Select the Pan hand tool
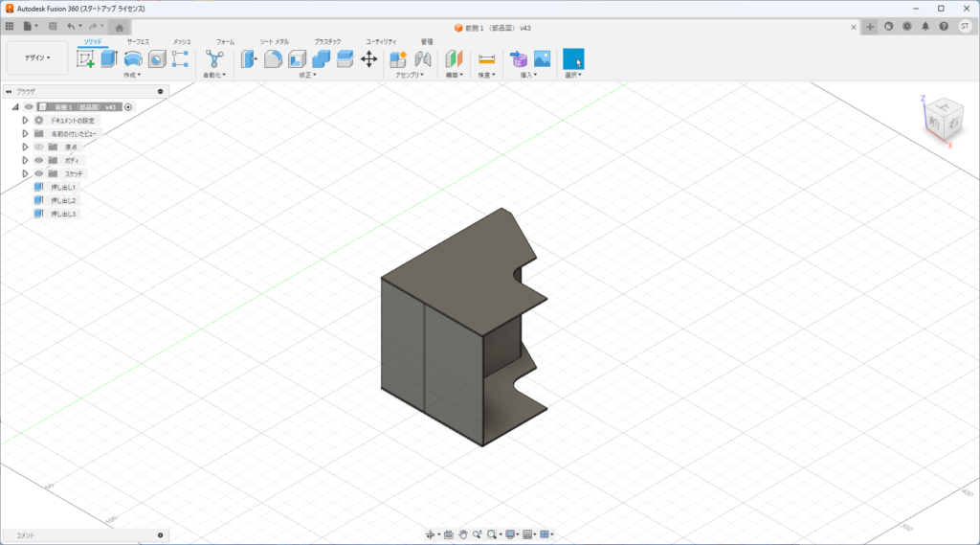This screenshot has width=980, height=545. pos(463,534)
